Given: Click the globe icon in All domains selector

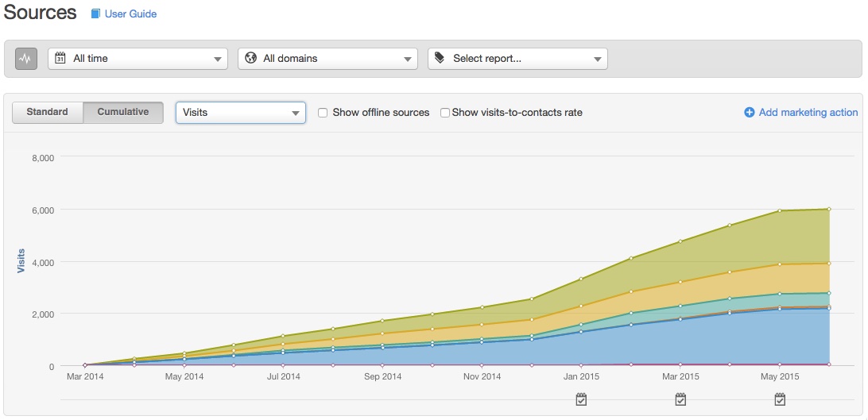Looking at the screenshot, I should 250,58.
